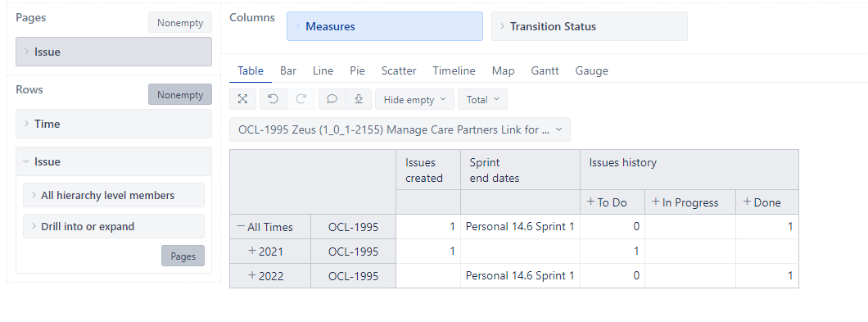Click the Sprint end dates column header
This screenshot has width=868, height=322.
click(x=520, y=170)
